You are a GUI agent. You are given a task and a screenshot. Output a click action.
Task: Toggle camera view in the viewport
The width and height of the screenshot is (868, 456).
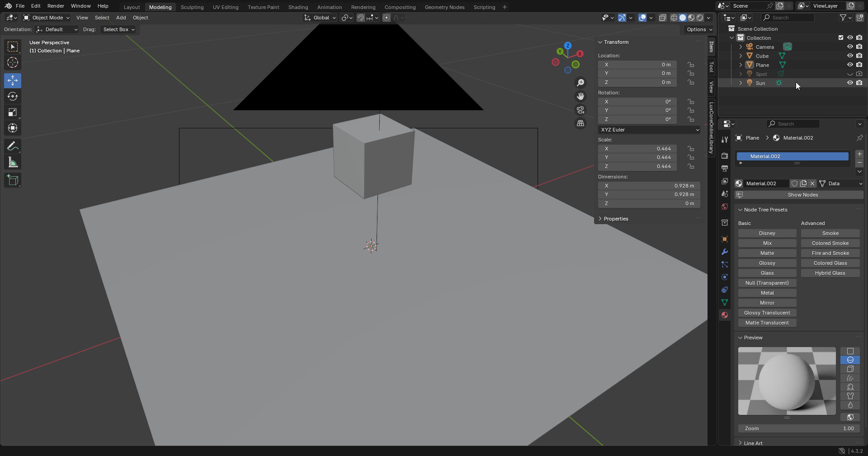580,110
